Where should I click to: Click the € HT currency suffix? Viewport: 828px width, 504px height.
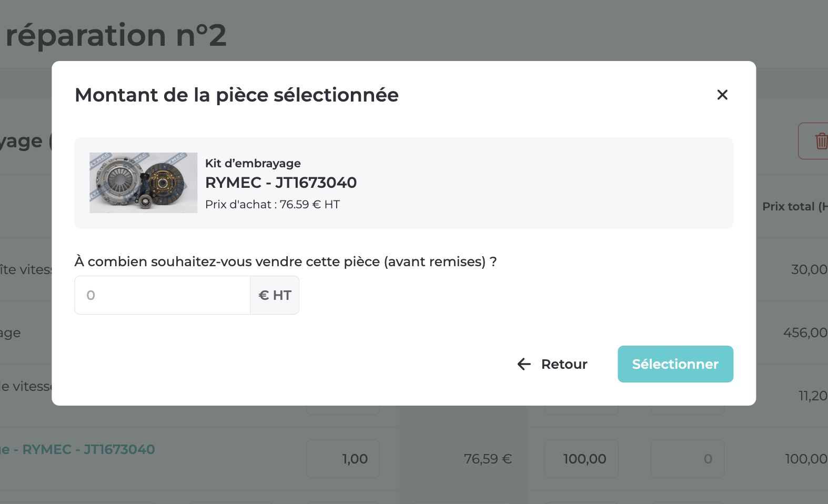[x=275, y=295]
